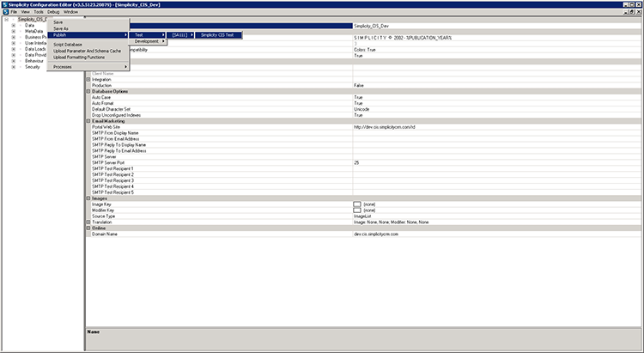
Task: Click the Modifier Key image swatch box
Action: [357, 210]
